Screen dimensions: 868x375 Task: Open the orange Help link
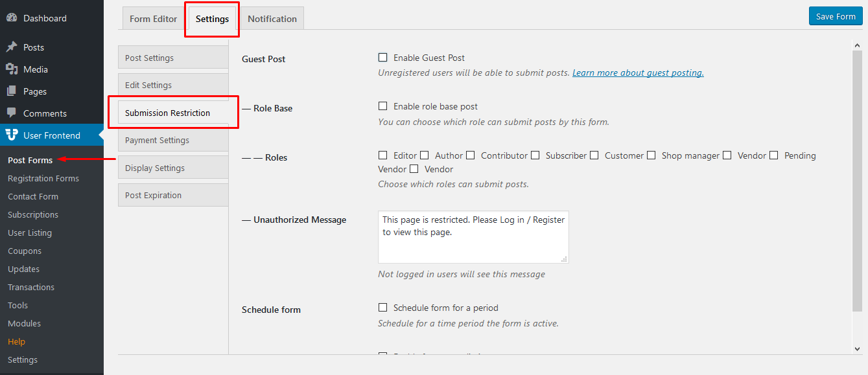[16, 341]
